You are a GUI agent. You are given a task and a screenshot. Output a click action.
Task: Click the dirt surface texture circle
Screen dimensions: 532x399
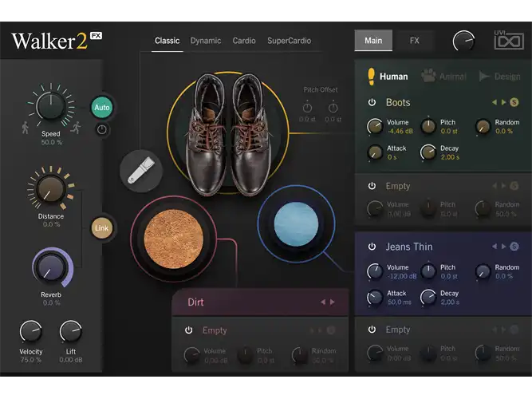pos(174,239)
